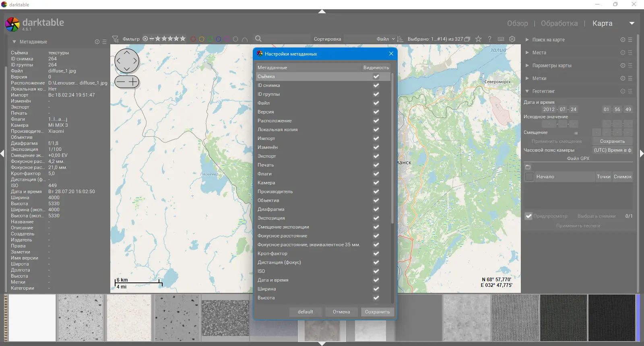
Task: Reset the Геотеггинг module parameters
Action: click(623, 91)
